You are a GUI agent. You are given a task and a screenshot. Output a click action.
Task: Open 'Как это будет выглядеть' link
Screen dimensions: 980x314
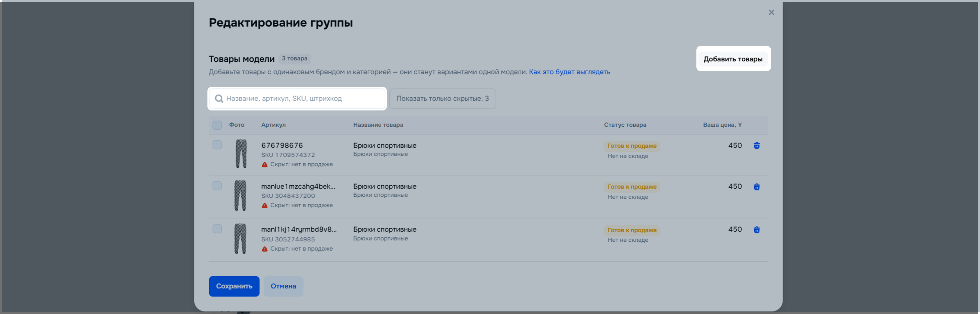(x=569, y=72)
